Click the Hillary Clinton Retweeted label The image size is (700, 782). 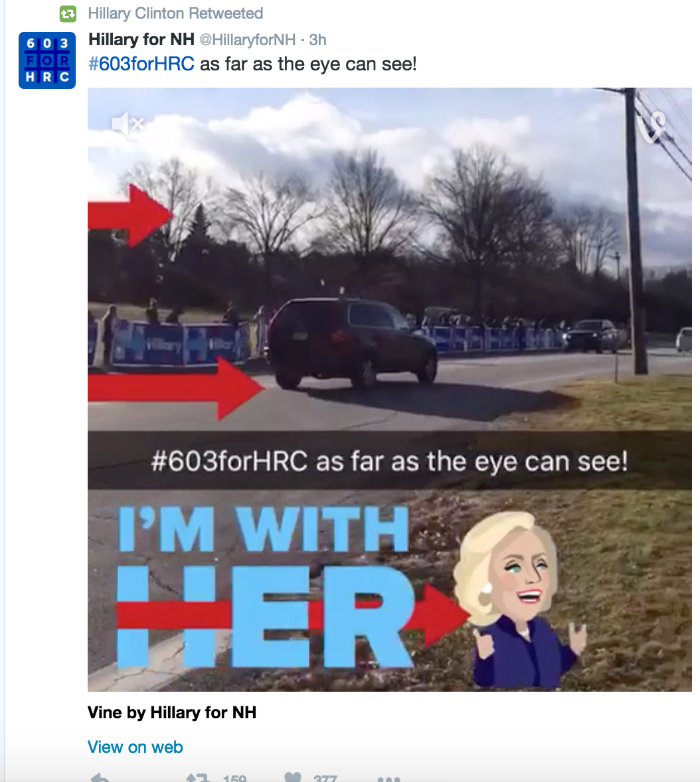click(x=175, y=13)
